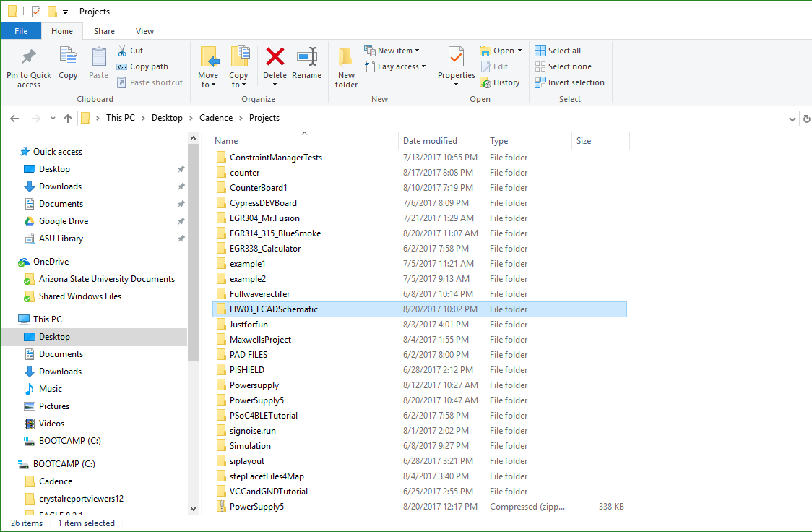Screen dimensions: 812x532
Task: Switch to the Home ribbon tab
Action: point(62,31)
